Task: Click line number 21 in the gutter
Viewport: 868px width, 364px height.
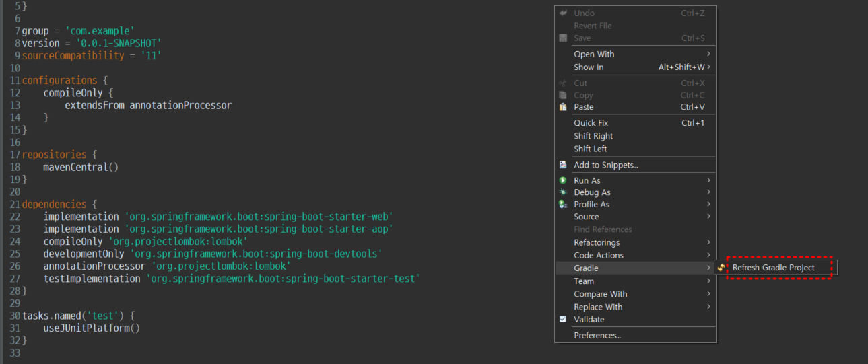Action: click(x=15, y=204)
